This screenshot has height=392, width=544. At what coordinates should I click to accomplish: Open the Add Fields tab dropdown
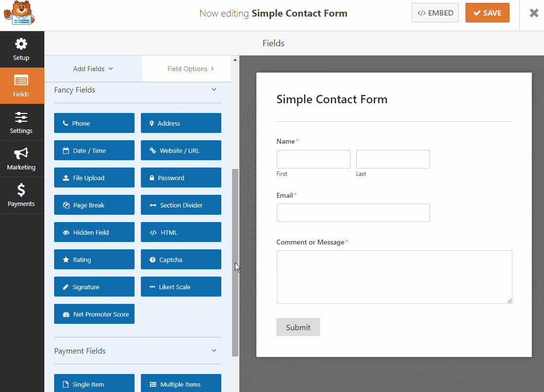click(93, 69)
